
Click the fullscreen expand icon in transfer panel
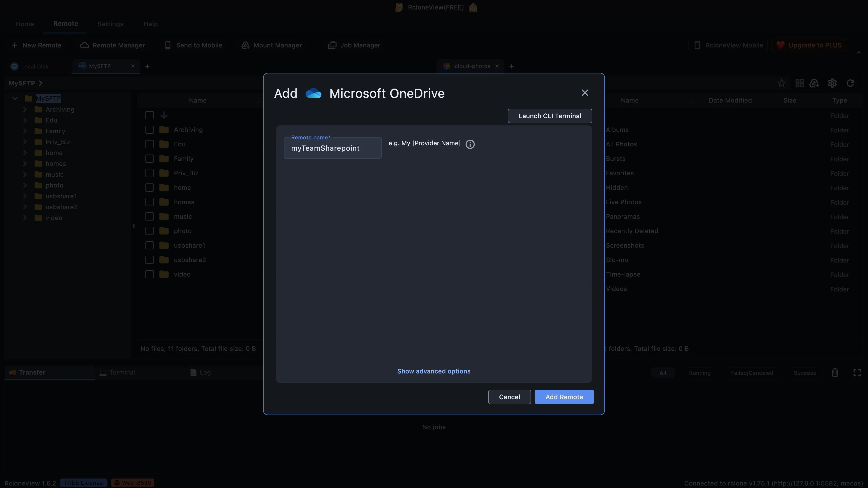(x=857, y=373)
